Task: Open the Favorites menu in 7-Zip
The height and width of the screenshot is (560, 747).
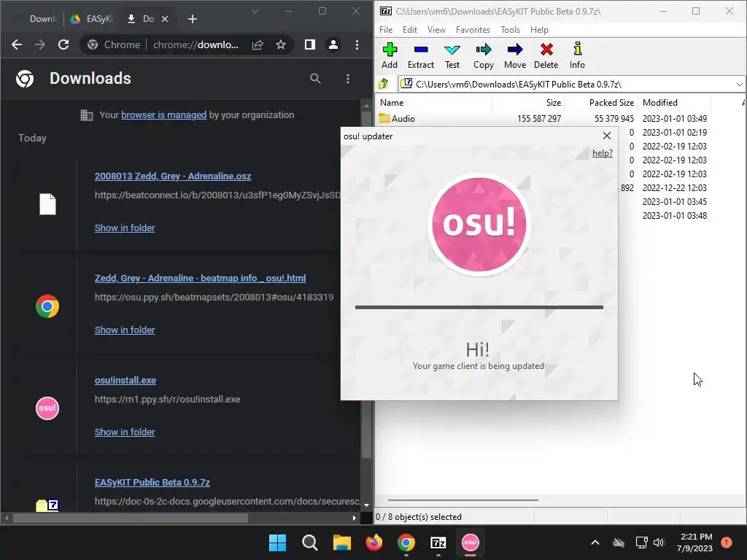Action: coord(473,29)
